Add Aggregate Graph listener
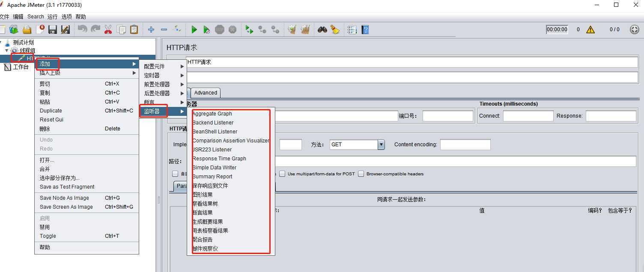Screen dimensions: 644x272 click(231, 114)
